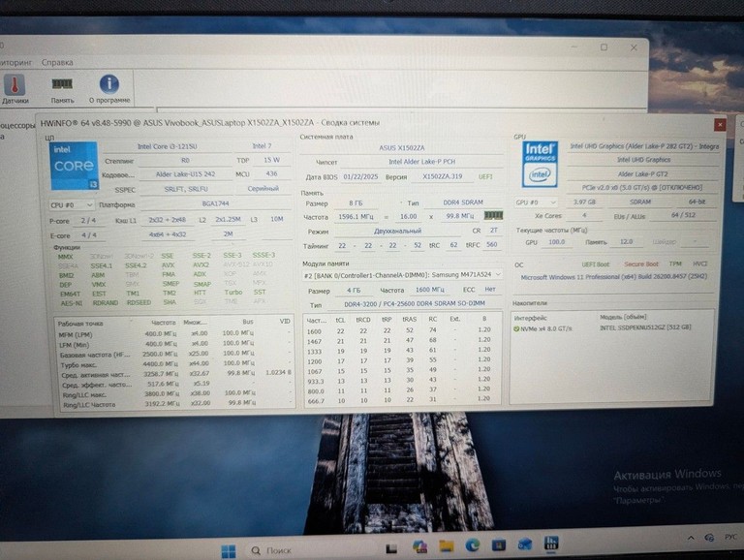Click the BIOS date 01/22/2025

coord(360,176)
